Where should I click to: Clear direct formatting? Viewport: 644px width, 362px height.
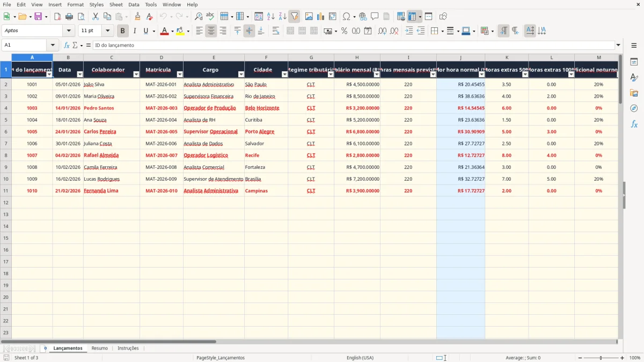(x=150, y=17)
